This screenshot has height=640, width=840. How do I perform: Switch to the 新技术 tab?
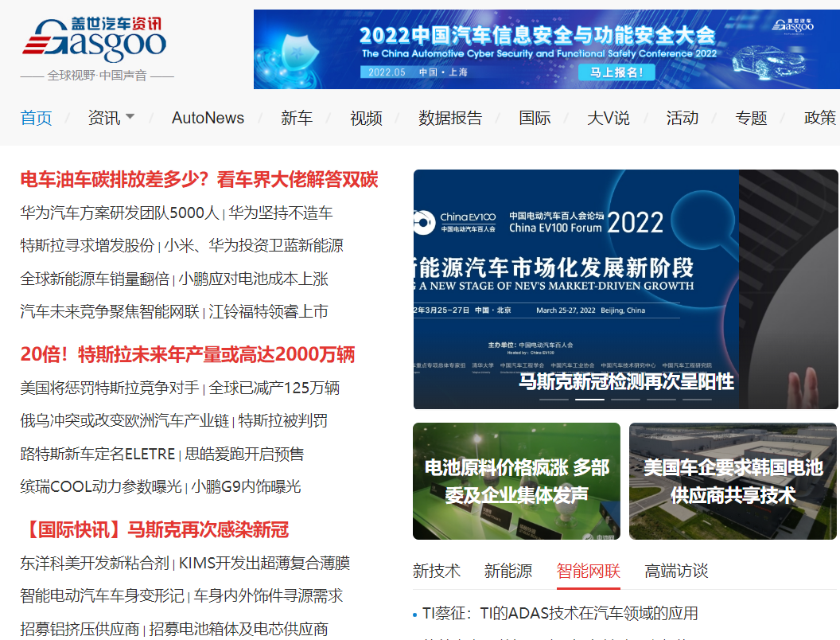[x=437, y=571]
